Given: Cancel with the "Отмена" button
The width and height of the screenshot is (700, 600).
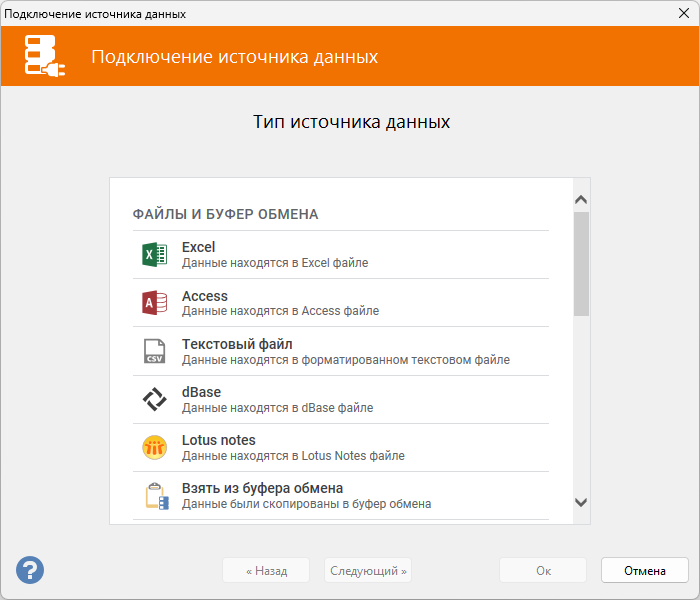Looking at the screenshot, I should 645,570.
